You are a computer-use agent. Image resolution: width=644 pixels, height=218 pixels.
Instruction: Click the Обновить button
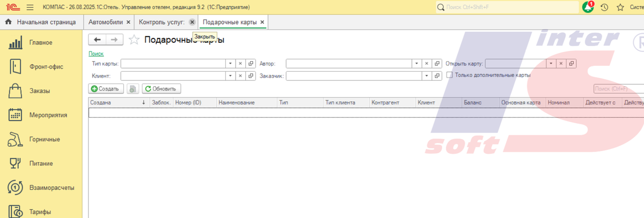[162, 88]
